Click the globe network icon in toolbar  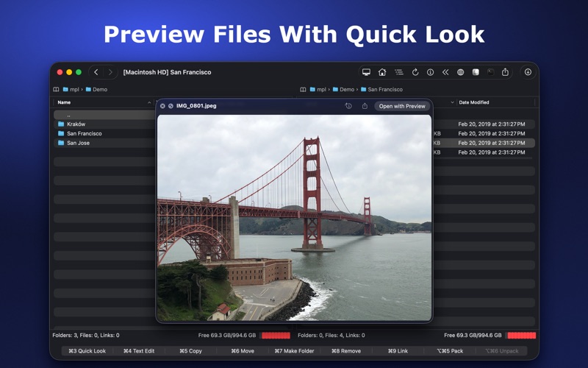click(x=461, y=72)
